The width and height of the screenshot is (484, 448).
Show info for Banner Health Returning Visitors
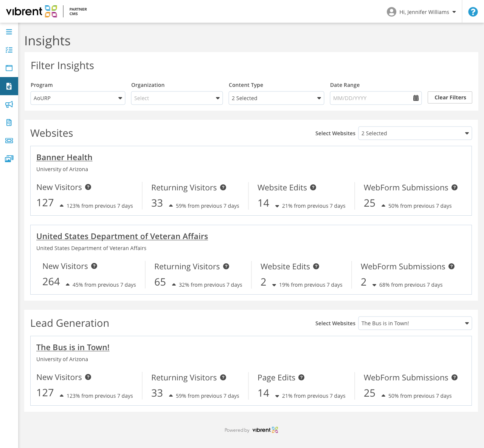pyautogui.click(x=223, y=187)
